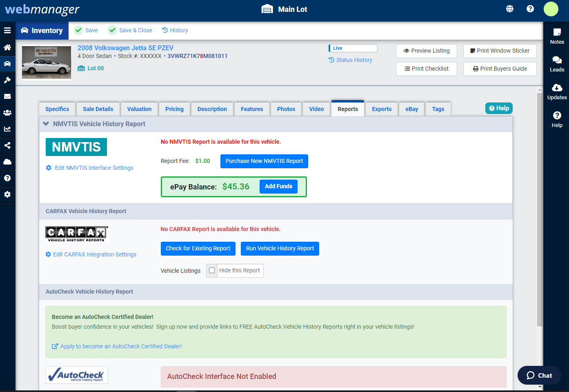Collapse NMVTIS Vehicle History Report section

pos(46,124)
